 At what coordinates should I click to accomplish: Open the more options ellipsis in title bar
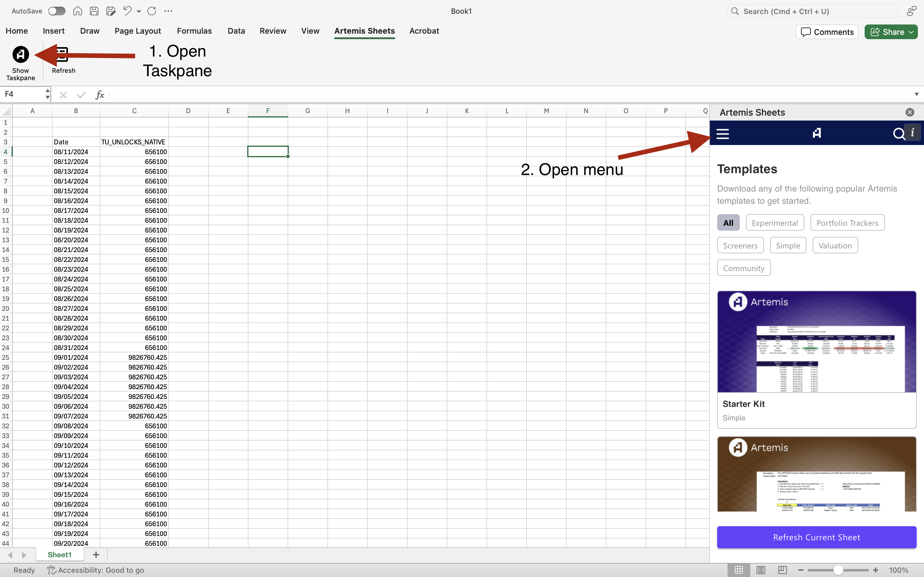coord(168,11)
